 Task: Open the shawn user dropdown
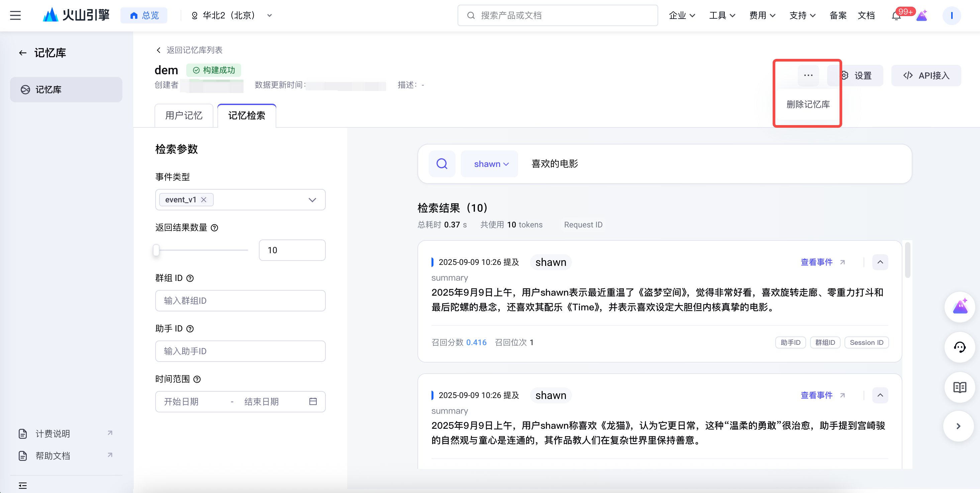coord(490,164)
